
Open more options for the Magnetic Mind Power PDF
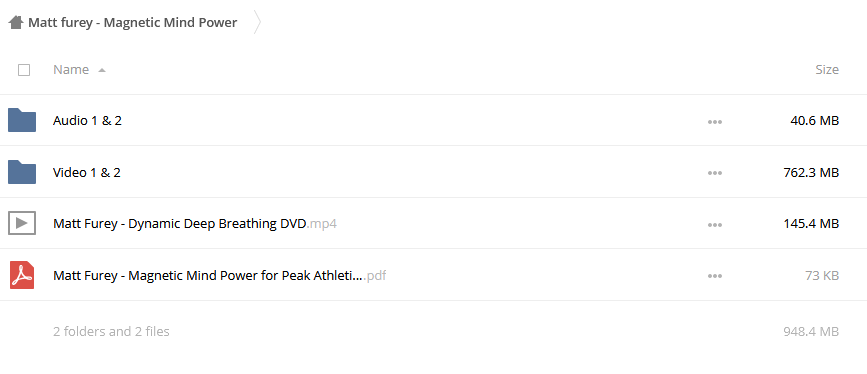point(715,276)
